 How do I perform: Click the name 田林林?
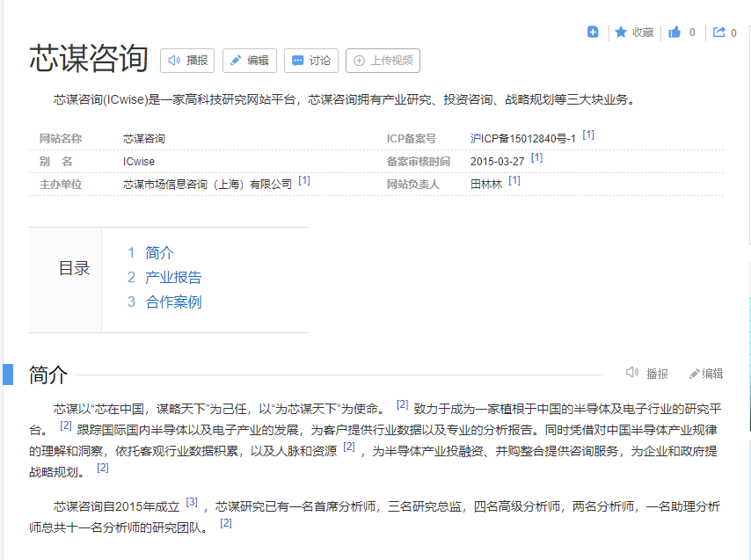[486, 185]
